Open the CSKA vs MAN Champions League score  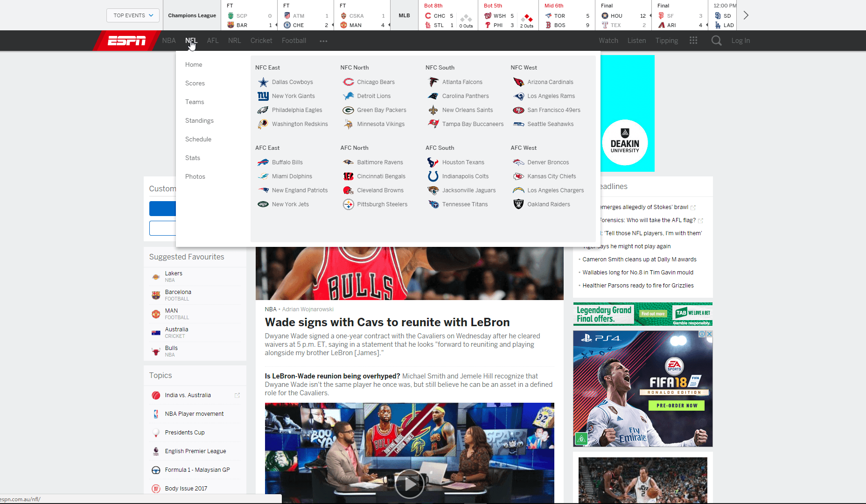(x=362, y=15)
